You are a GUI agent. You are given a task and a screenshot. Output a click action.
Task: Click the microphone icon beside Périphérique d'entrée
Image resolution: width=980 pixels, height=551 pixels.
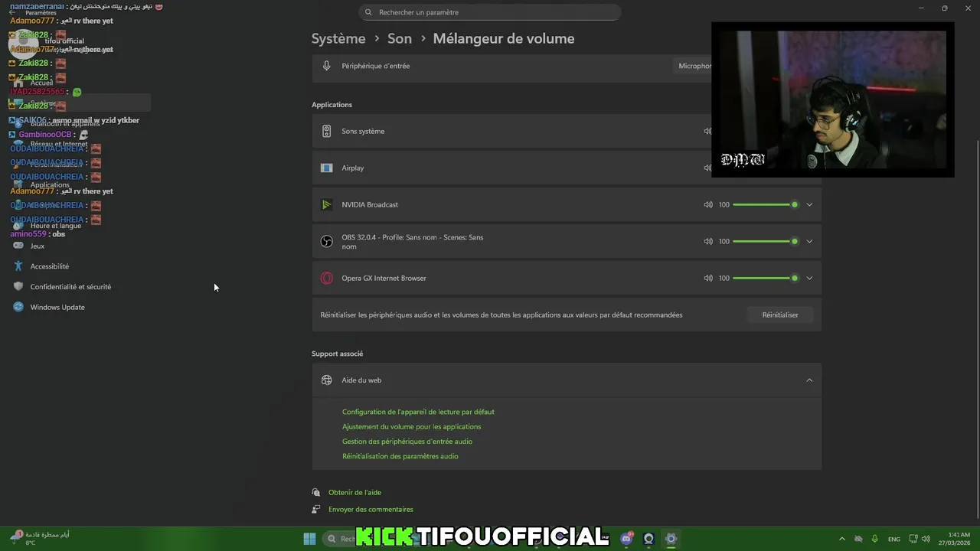coord(327,66)
